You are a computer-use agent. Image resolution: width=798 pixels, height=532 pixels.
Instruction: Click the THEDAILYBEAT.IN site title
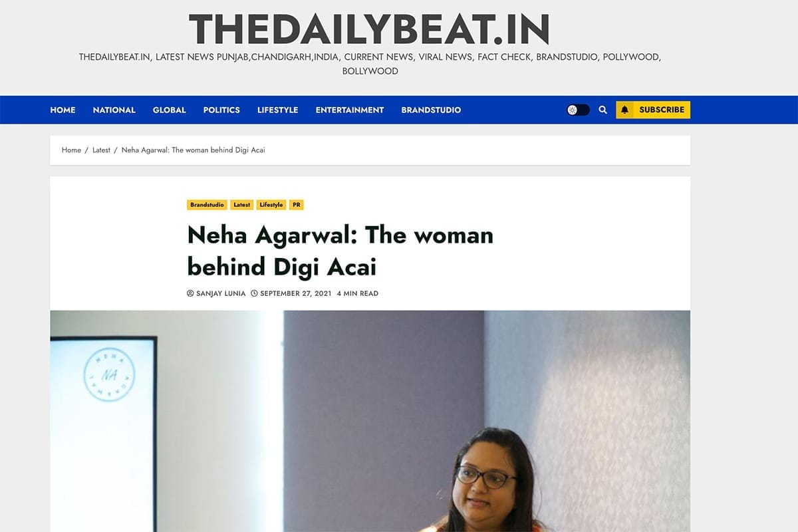pos(369,30)
